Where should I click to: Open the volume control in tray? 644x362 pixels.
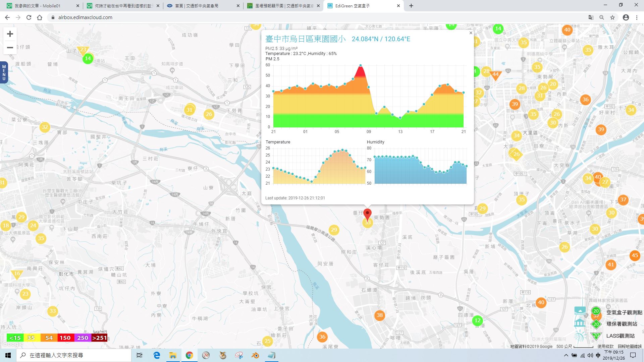pyautogui.click(x=590, y=355)
